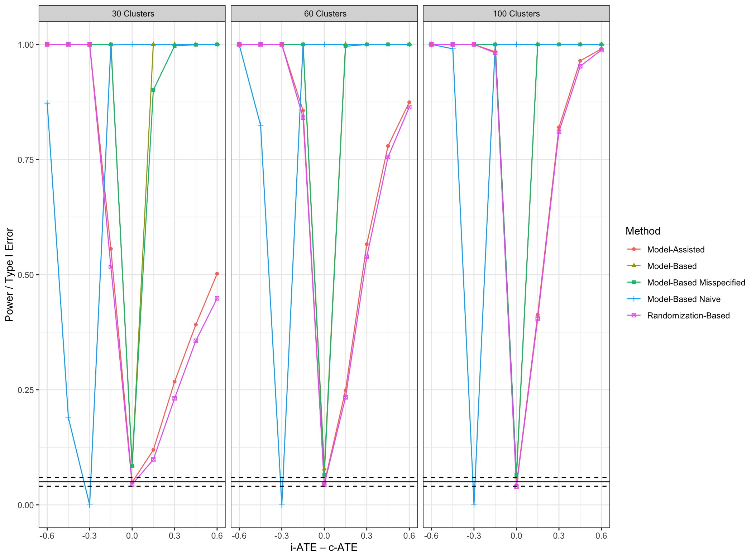The width and height of the screenshot is (756, 558).
Task: Click the 0.50 tick label on the y-axis
Action: (x=25, y=275)
